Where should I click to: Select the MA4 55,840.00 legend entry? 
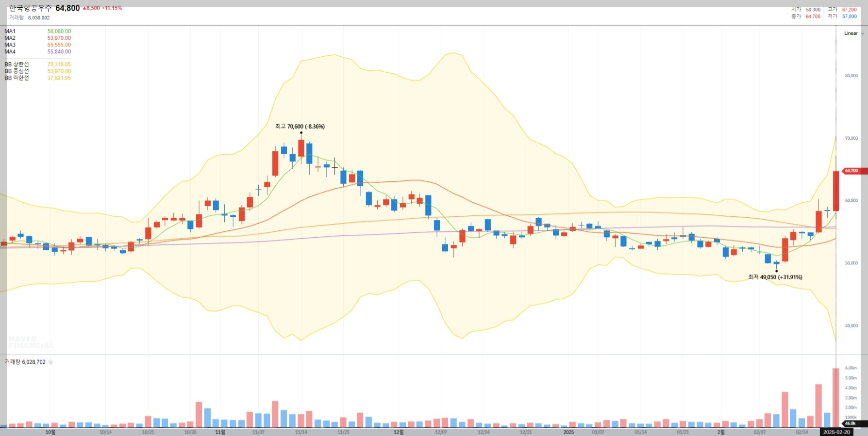pyautogui.click(x=37, y=51)
